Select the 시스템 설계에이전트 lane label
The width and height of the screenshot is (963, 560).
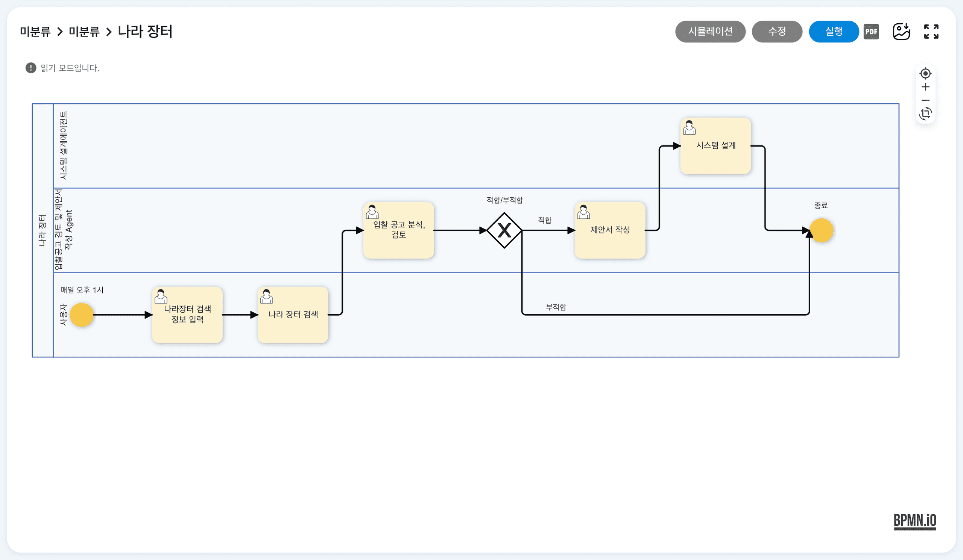(64, 145)
